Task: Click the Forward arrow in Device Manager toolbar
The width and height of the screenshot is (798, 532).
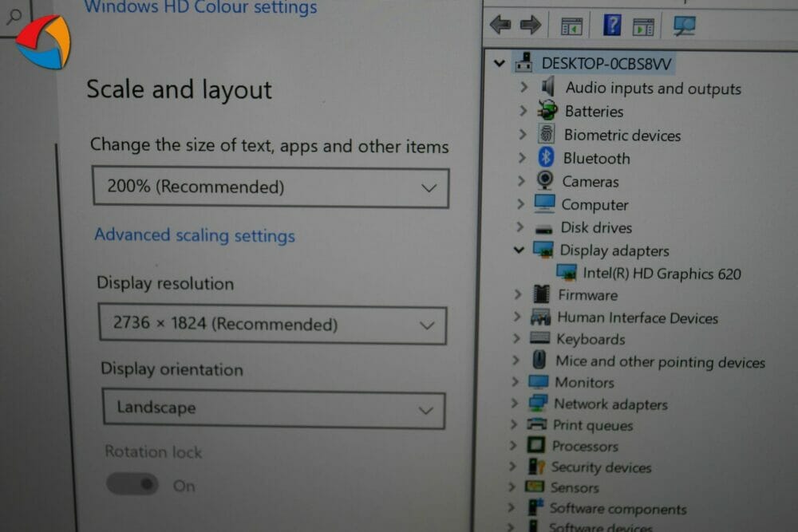Action: click(531, 25)
